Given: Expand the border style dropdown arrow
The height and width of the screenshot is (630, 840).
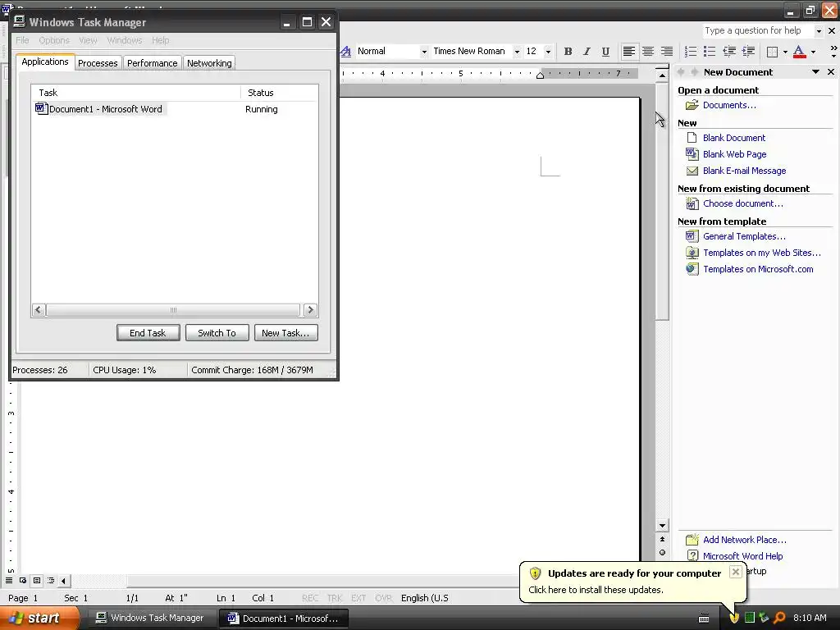Looking at the screenshot, I should 785,52.
